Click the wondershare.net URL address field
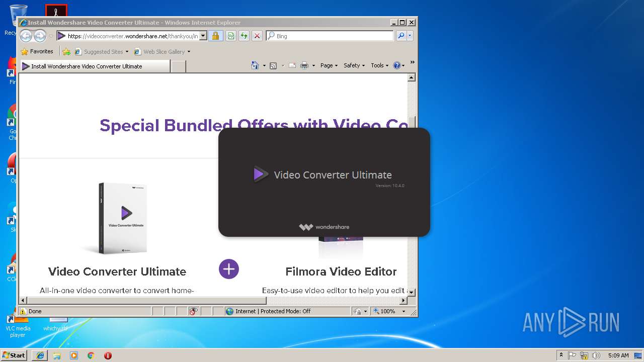Screen dimensions: 644x362 tap(128, 36)
